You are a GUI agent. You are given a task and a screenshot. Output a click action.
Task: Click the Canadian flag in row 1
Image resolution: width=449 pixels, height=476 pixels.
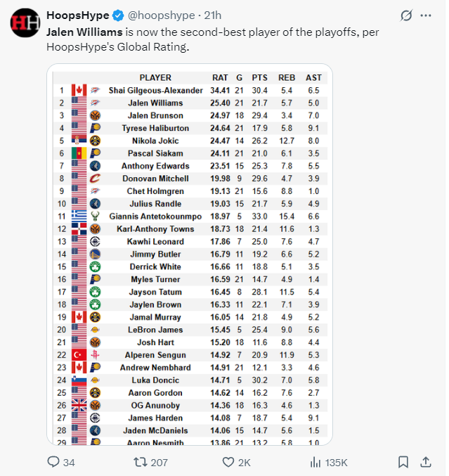(78, 90)
